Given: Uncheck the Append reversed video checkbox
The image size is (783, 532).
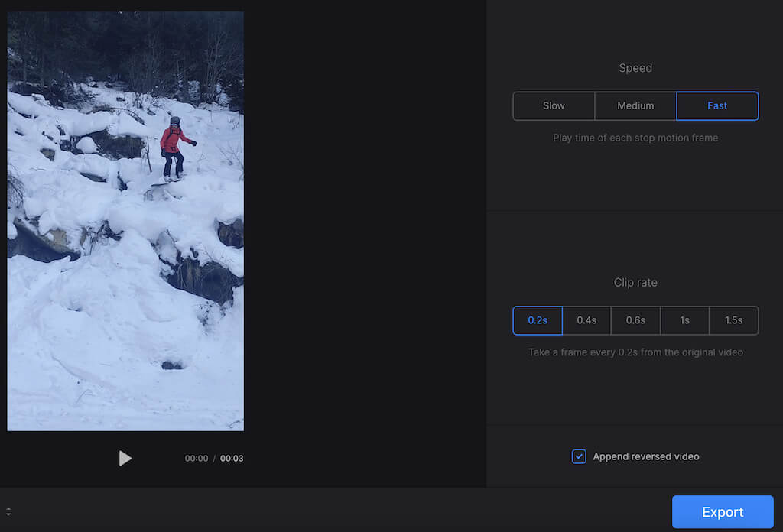Looking at the screenshot, I should pos(579,456).
